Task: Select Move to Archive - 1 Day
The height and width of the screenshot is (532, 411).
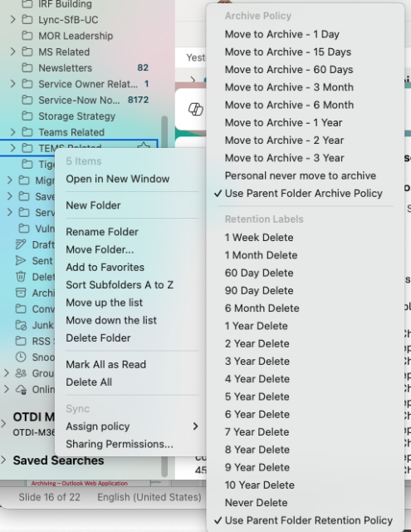Action: coord(282,34)
